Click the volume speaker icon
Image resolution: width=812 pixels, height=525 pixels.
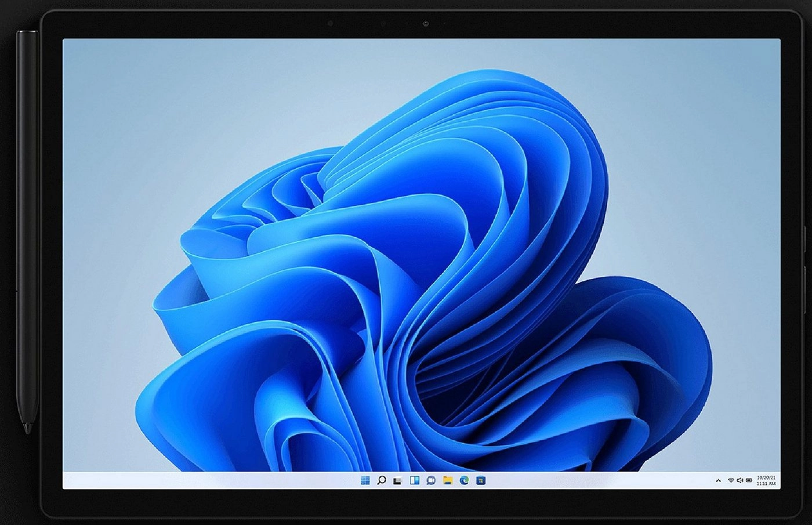[x=740, y=480]
